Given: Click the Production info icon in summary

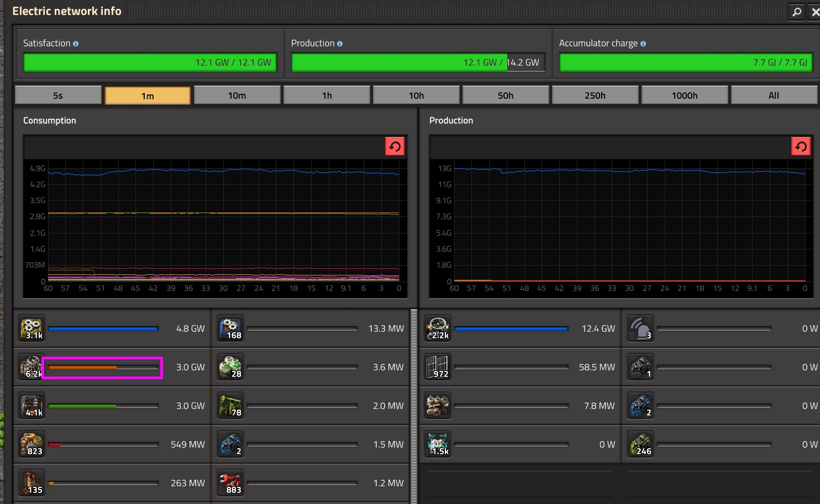Looking at the screenshot, I should coord(340,44).
